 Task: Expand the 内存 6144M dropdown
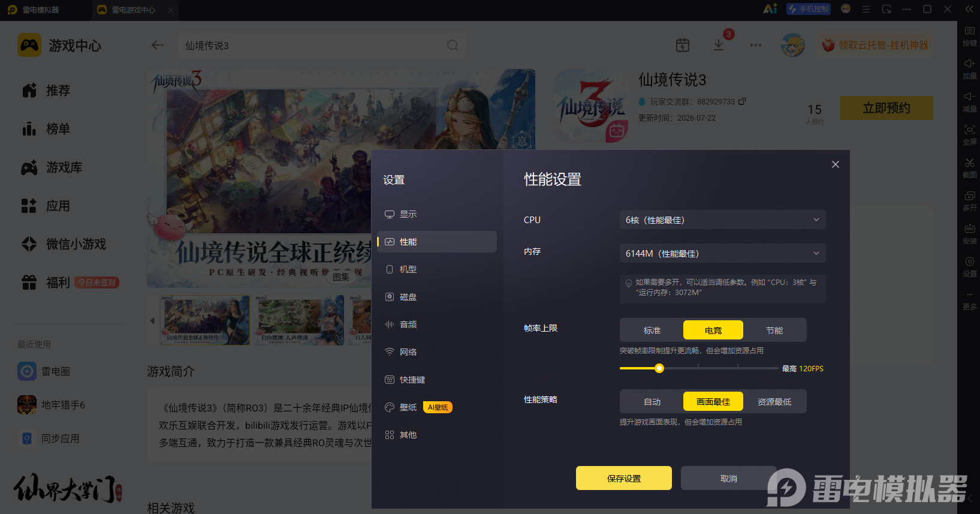coord(722,253)
